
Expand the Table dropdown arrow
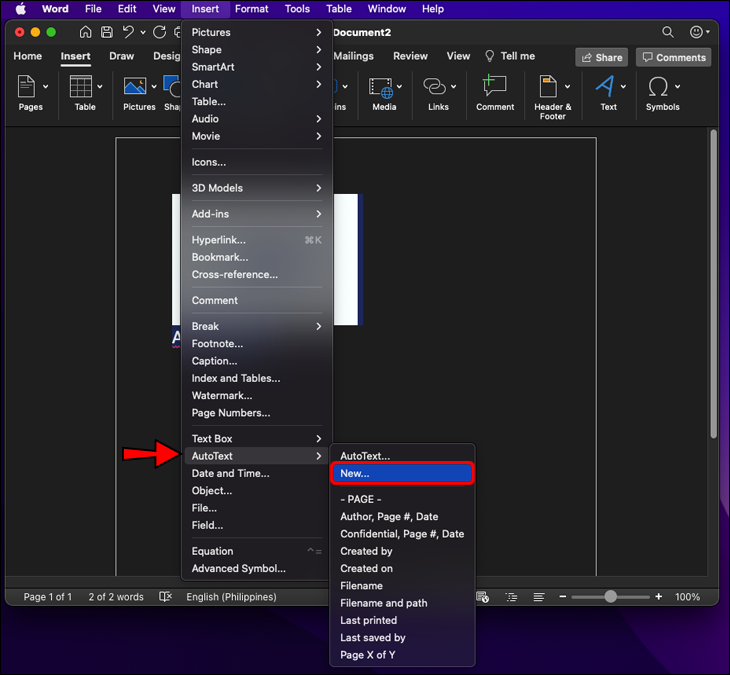[x=100, y=87]
